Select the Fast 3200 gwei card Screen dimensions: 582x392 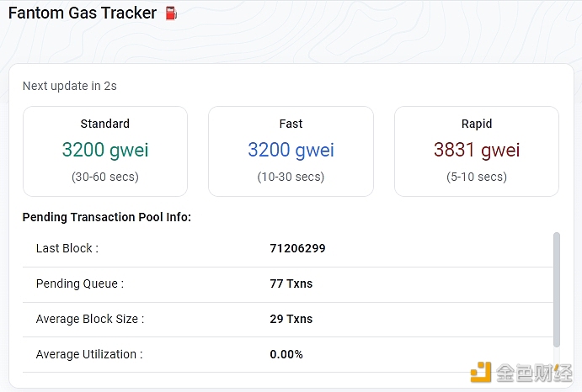pyautogui.click(x=291, y=151)
